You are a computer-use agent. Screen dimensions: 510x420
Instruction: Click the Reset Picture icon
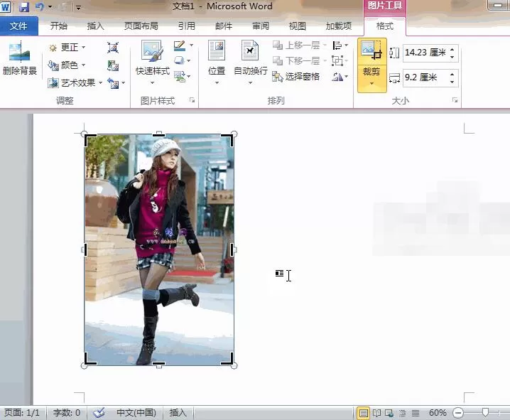(113, 83)
